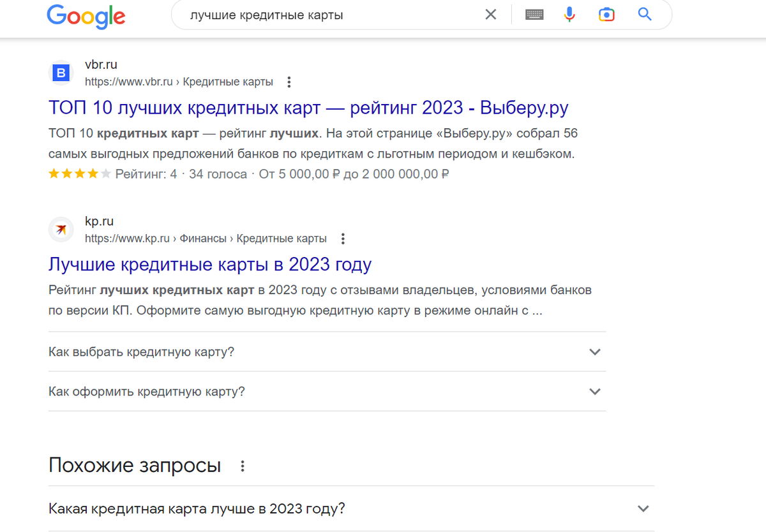The image size is (766, 532).
Task: Click the vbr.ru site name
Action: pos(101,64)
